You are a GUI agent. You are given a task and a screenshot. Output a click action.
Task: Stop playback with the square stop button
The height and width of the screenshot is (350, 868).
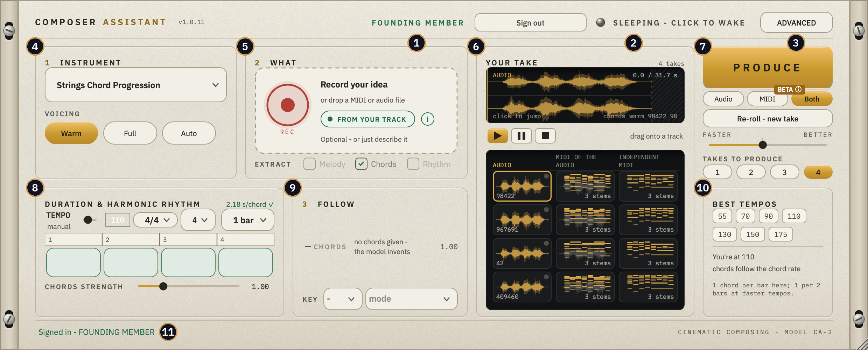[x=545, y=136]
